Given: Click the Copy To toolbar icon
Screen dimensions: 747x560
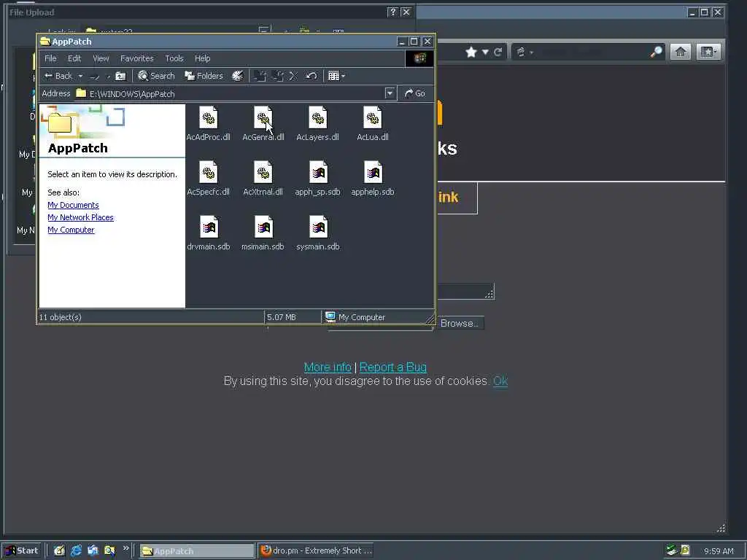Looking at the screenshot, I should [x=277, y=76].
